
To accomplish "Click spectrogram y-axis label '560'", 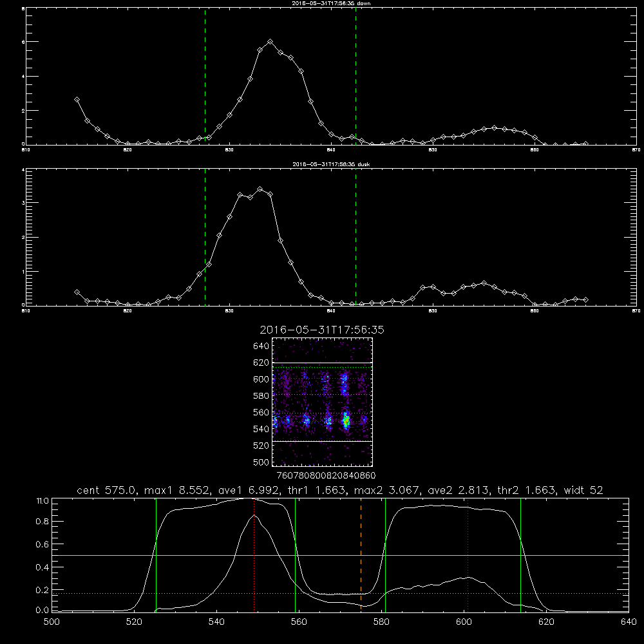I will click(261, 412).
